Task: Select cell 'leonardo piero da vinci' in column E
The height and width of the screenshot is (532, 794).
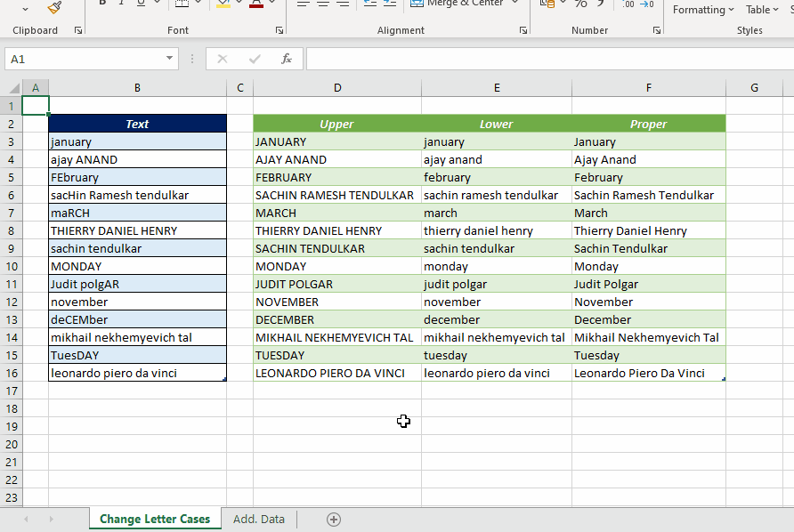Action: pyautogui.click(x=497, y=373)
